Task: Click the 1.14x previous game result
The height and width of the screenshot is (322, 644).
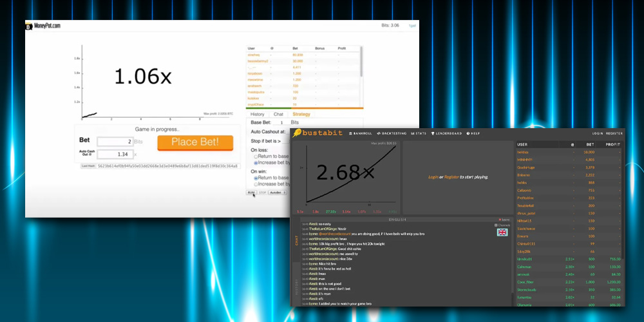Action: pos(346,211)
